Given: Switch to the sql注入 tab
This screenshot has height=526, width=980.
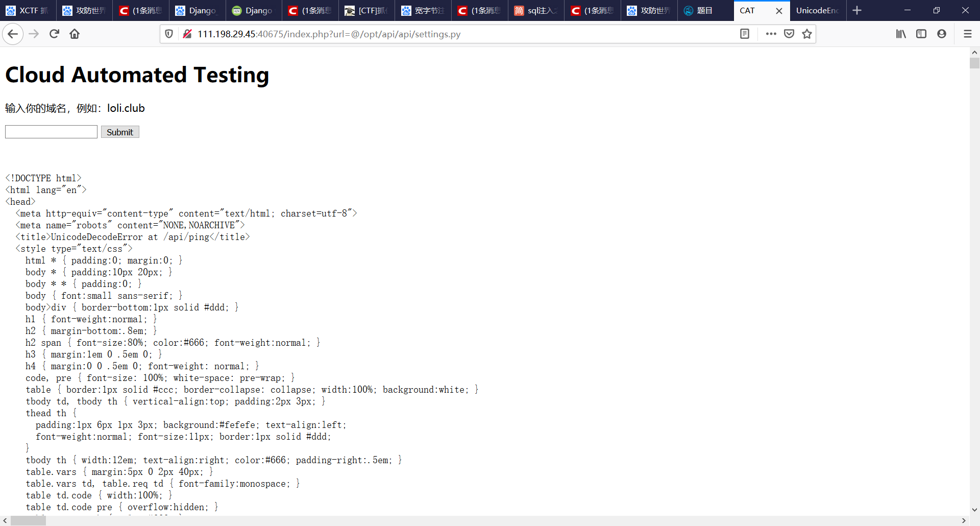Looking at the screenshot, I should (536, 10).
